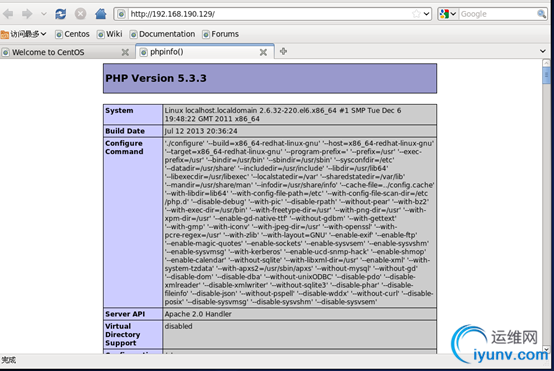Click inside the Google search box

[497, 14]
